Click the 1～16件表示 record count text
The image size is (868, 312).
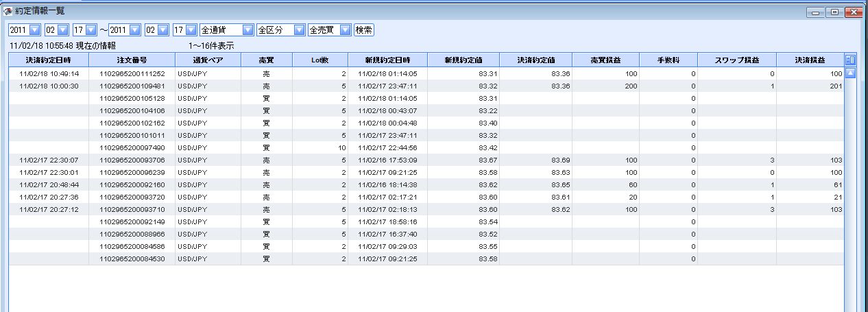click(212, 46)
